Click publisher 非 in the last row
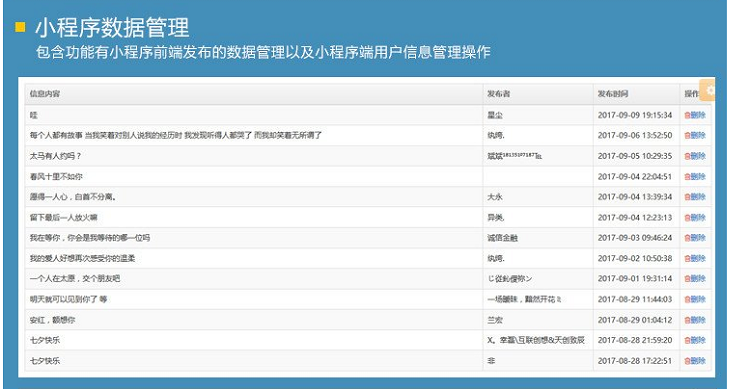 pos(491,361)
